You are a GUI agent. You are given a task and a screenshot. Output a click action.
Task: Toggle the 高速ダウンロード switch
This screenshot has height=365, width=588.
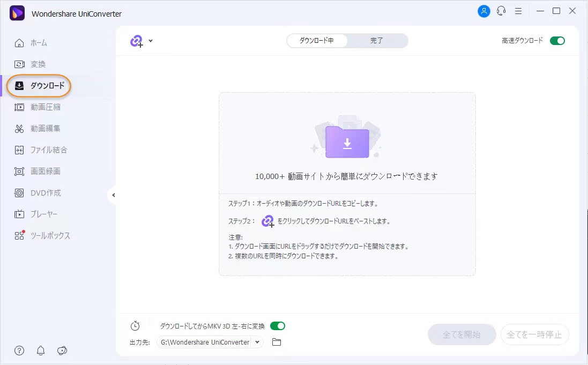click(557, 41)
